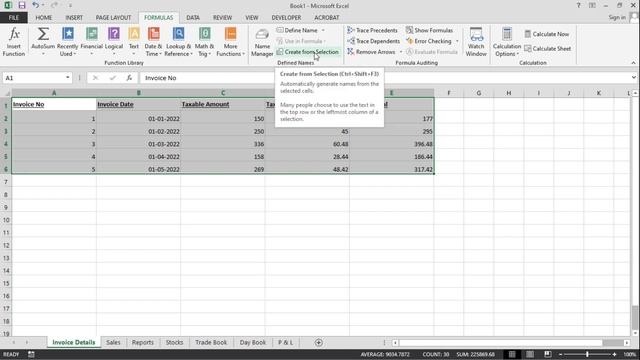Open Calculation Options dropdown

(x=507, y=42)
